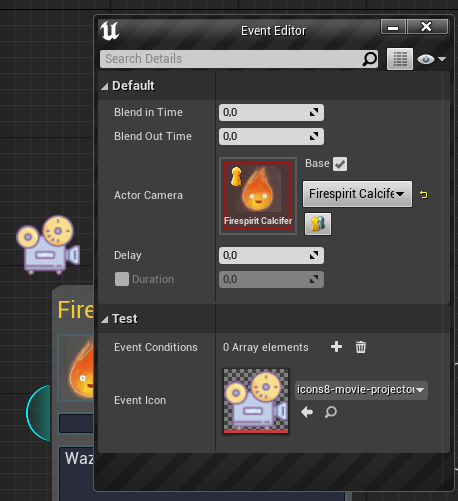This screenshot has height=501, width=458.
Task: Open the icons8-movie-projector asset dropdown
Action: [361, 390]
